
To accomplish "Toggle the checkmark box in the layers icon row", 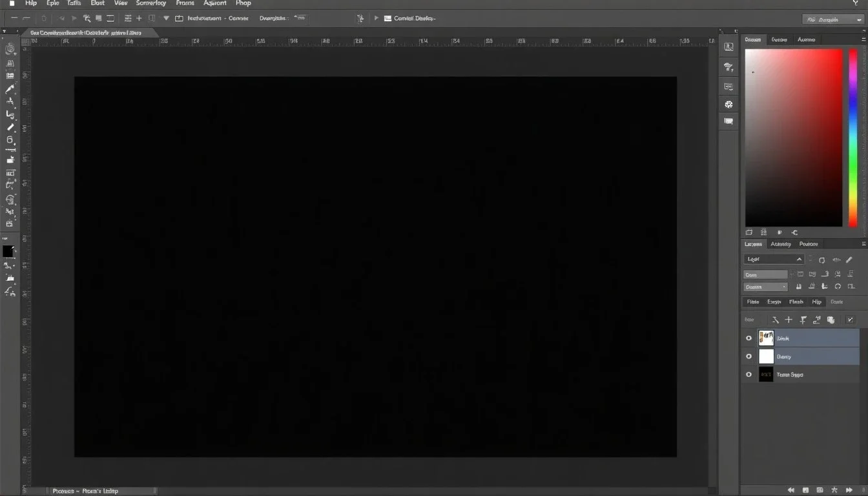I will point(850,320).
